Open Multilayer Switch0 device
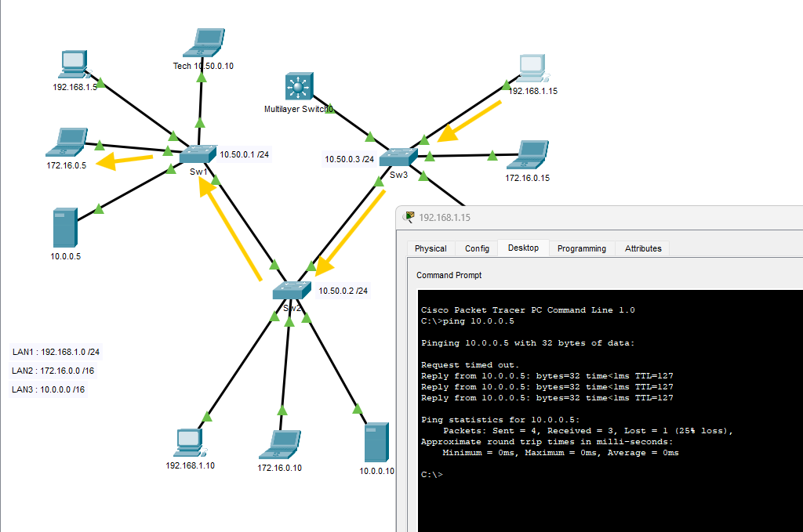 [298, 87]
